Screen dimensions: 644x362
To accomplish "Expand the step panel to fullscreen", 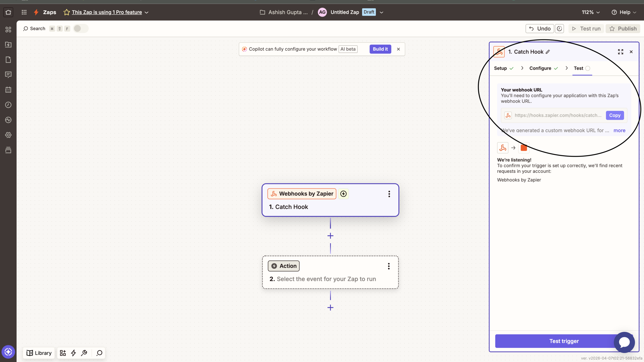I will pos(620,52).
